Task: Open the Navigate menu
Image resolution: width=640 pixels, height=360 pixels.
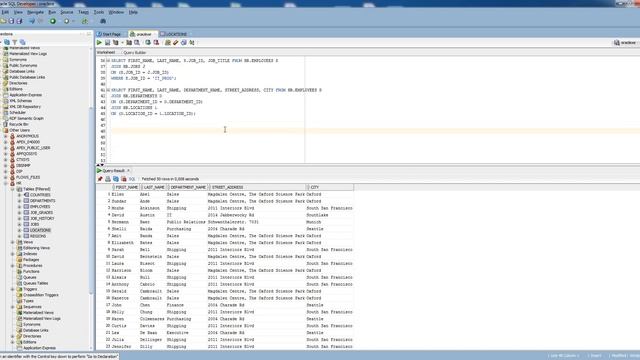Action: click(36, 12)
